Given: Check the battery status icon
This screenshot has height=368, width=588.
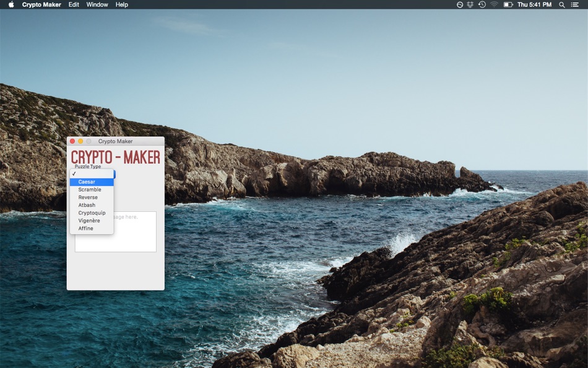Looking at the screenshot, I should 508,4.
